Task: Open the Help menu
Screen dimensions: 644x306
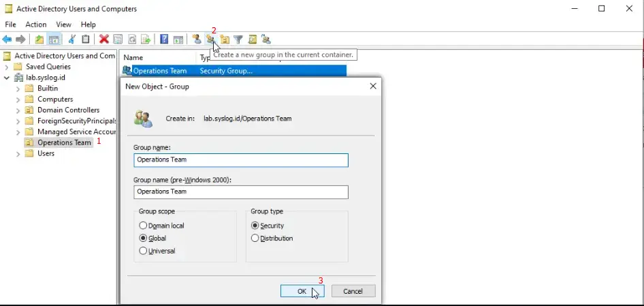Action: coord(88,25)
